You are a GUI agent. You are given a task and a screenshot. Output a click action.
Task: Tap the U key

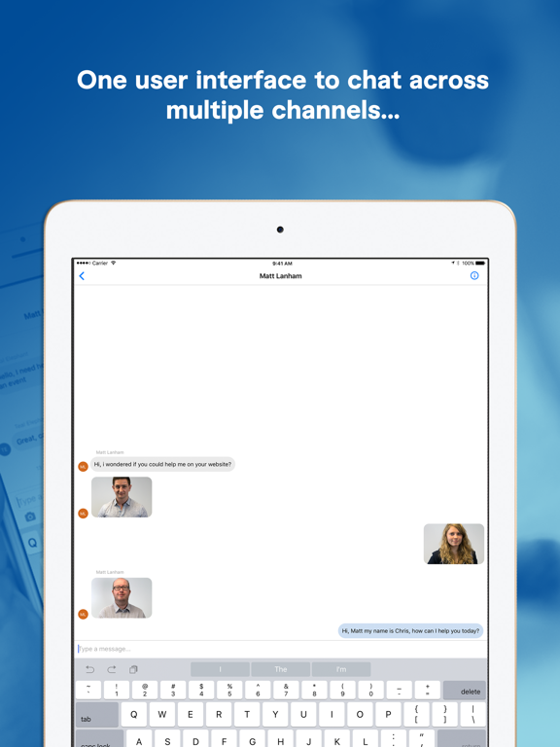pos(303,715)
